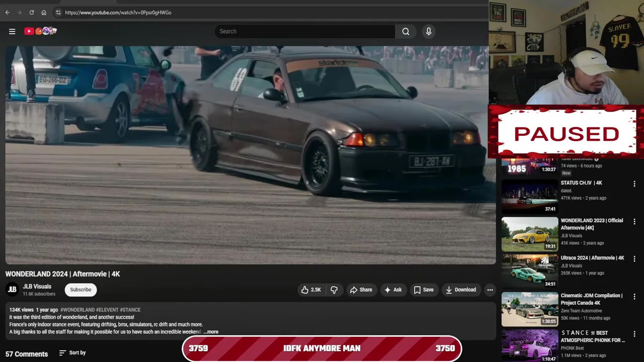Open Cinematic JDM Compilation title

tap(592, 299)
